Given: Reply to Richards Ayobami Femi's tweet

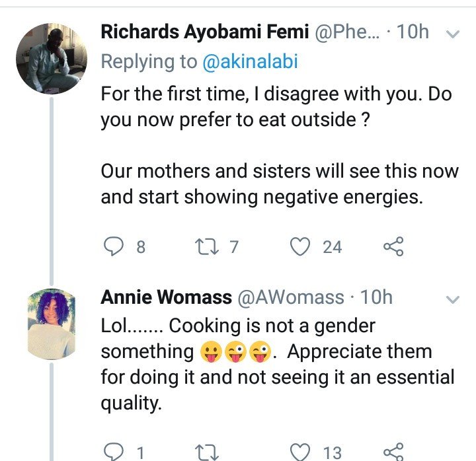Looking at the screenshot, I should click(x=114, y=246).
